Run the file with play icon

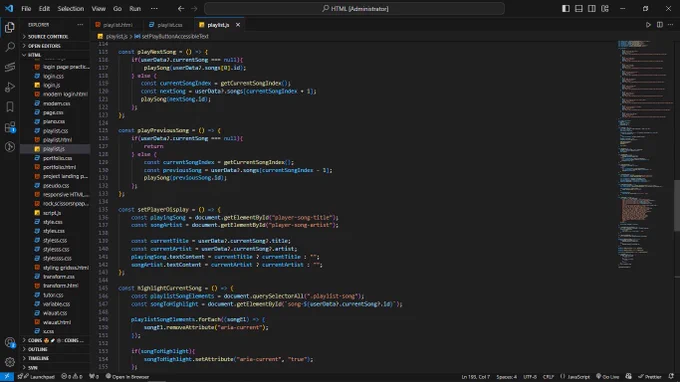point(648,25)
